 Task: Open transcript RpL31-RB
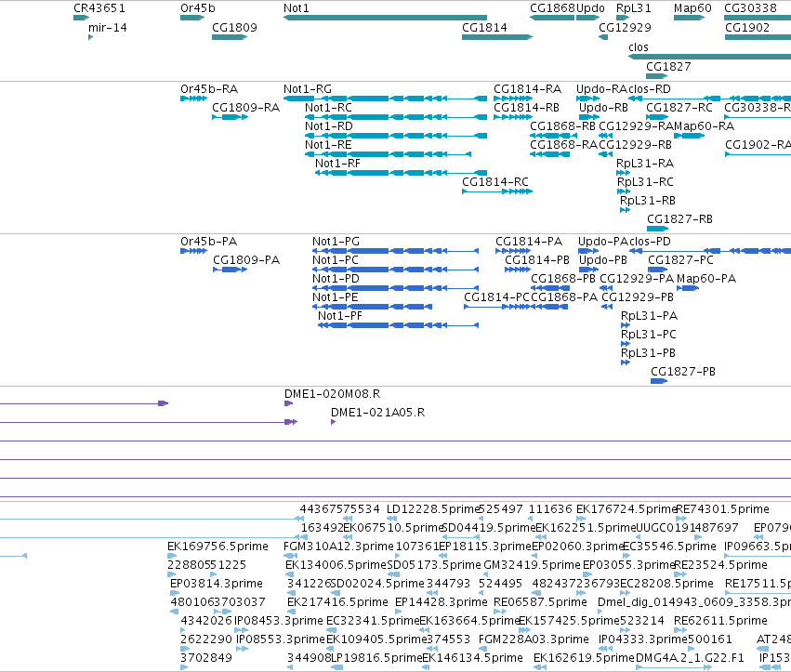[625, 210]
